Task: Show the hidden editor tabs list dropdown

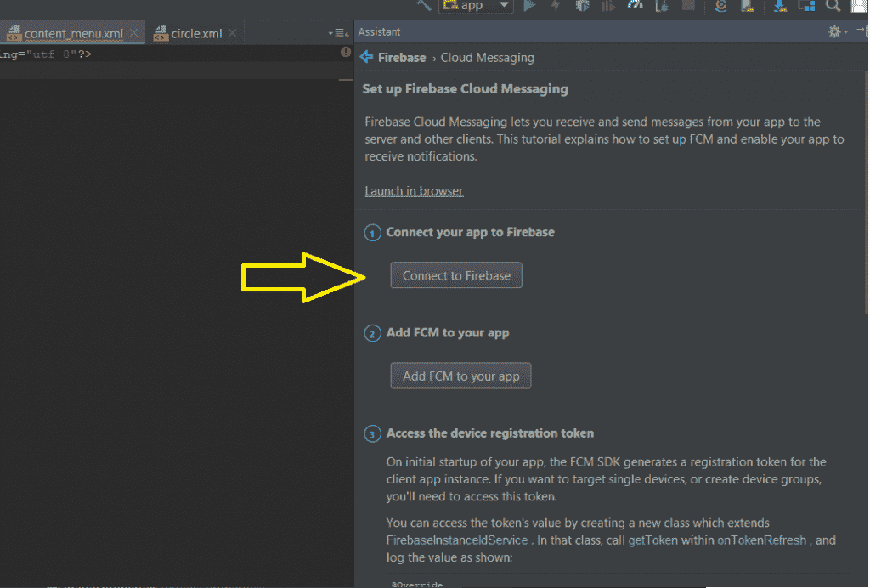Action: pyautogui.click(x=338, y=33)
